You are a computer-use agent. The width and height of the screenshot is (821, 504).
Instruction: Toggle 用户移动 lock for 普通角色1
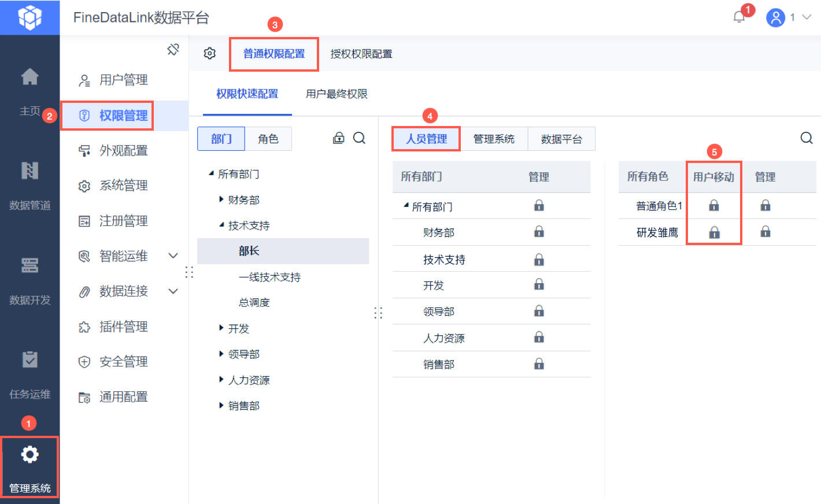pos(714,205)
